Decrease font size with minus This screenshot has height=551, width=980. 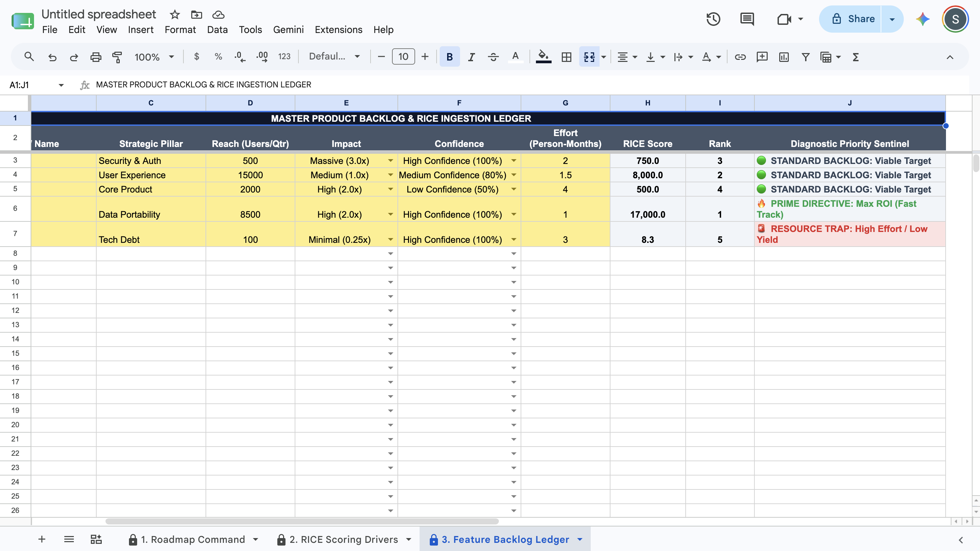point(381,57)
